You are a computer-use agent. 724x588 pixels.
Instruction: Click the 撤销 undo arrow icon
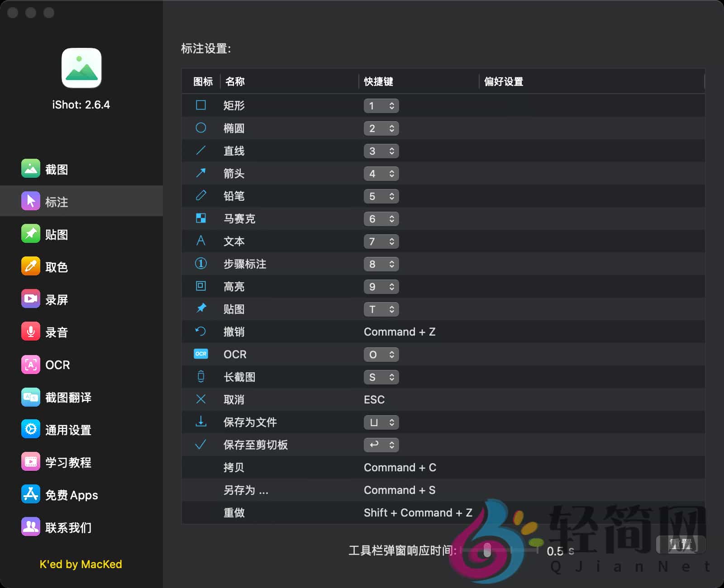coord(200,332)
